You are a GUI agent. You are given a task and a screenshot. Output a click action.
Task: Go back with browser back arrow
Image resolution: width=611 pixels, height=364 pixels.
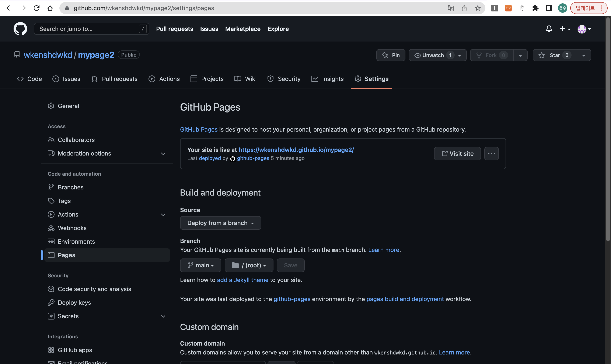point(9,8)
